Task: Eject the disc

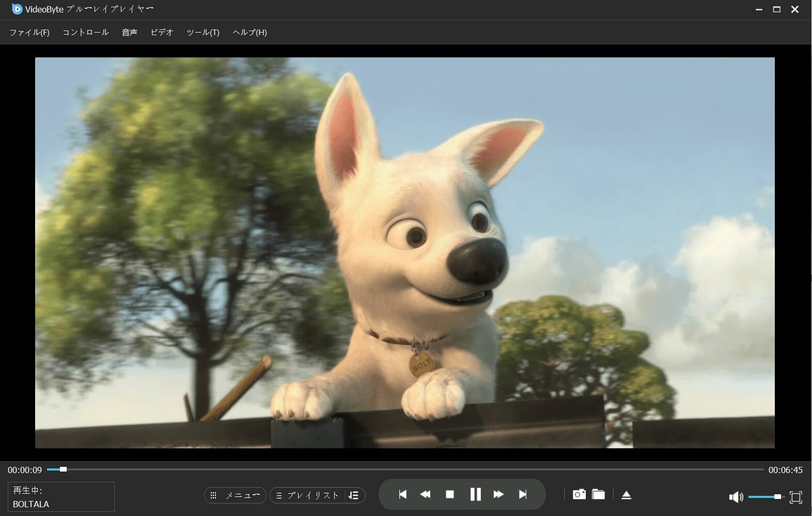Action: click(x=626, y=495)
